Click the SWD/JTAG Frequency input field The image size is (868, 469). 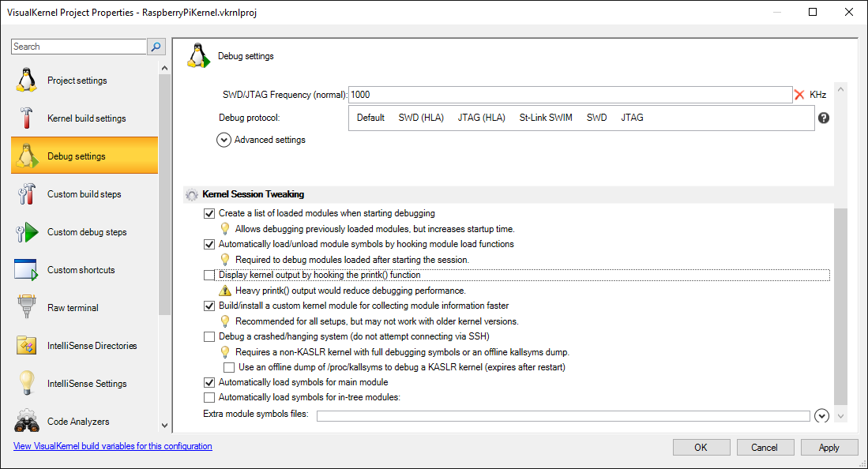click(x=570, y=95)
